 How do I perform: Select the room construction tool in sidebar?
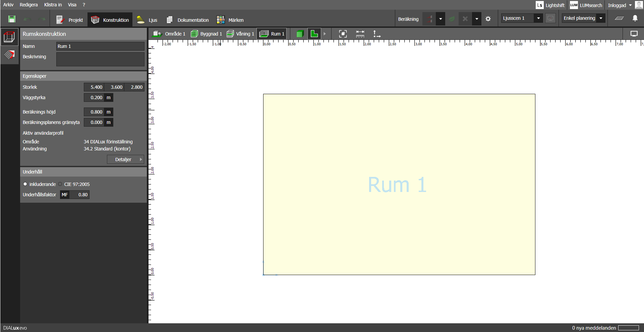9,37
